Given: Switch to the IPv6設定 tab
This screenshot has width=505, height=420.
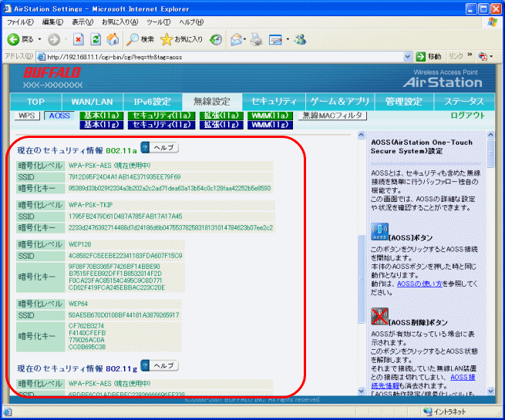Looking at the screenshot, I should (x=152, y=102).
